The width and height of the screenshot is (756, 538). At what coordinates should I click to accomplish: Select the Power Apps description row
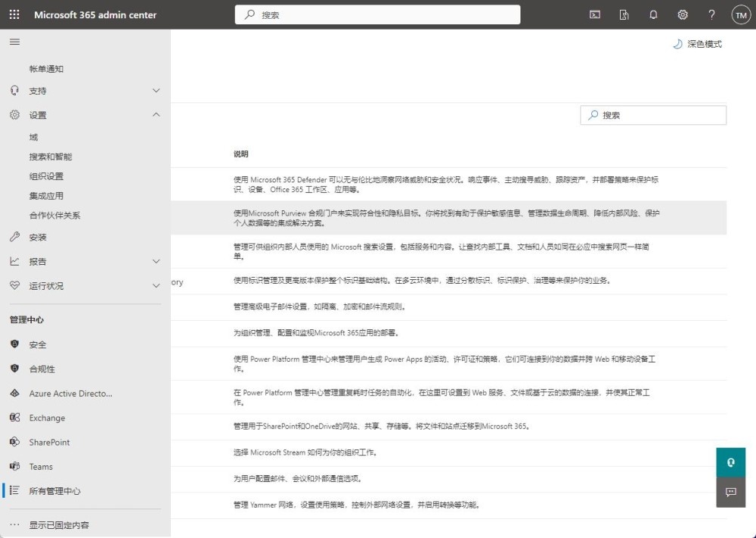click(448, 364)
